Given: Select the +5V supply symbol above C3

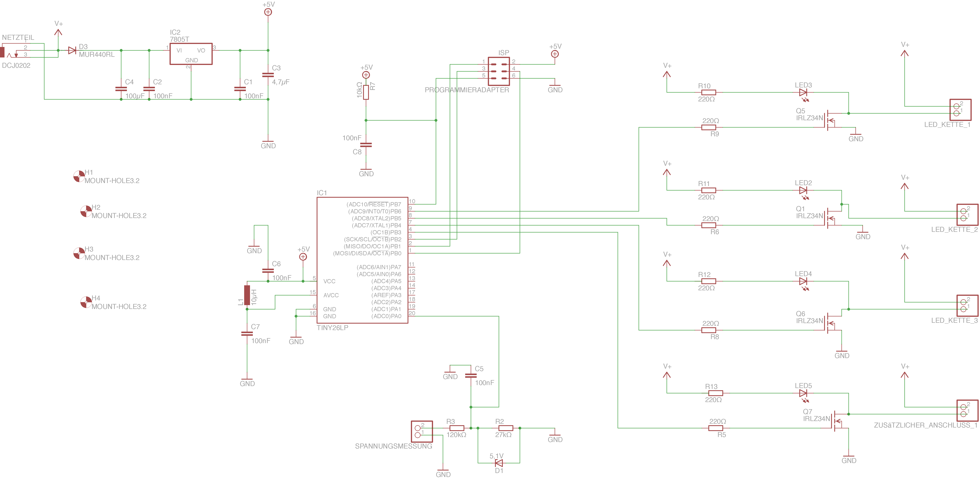Looking at the screenshot, I should [268, 12].
